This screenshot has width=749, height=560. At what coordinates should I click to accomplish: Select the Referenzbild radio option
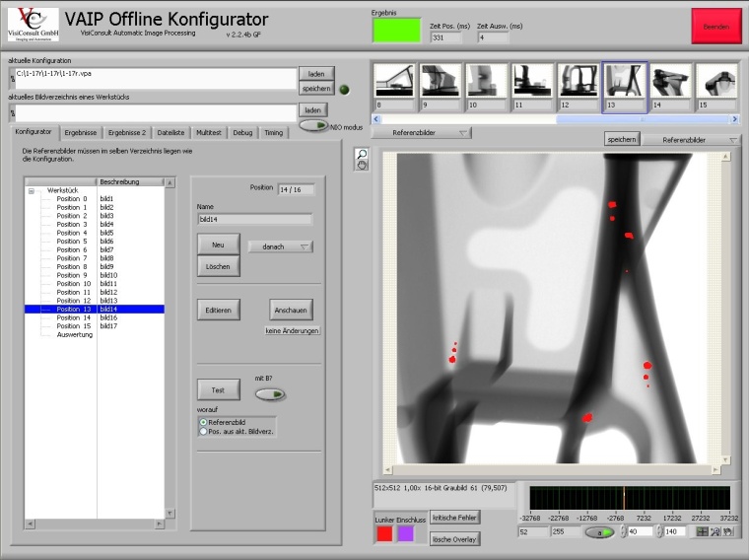click(x=203, y=422)
